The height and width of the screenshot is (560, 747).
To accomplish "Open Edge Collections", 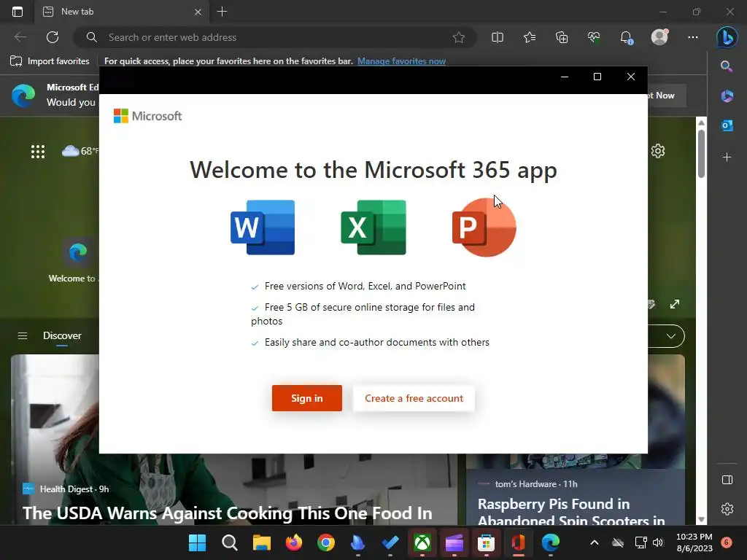I will point(562,37).
